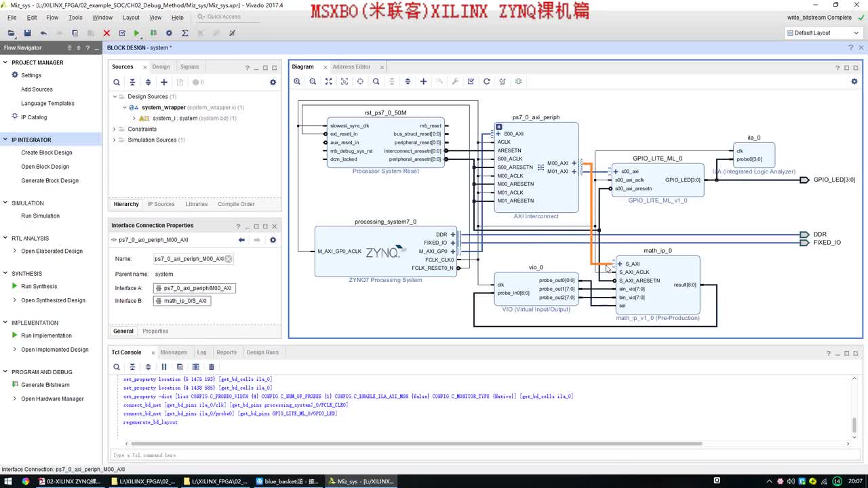Zoom in on the block diagram
Image resolution: width=868 pixels, height=488 pixels.
[x=297, y=81]
